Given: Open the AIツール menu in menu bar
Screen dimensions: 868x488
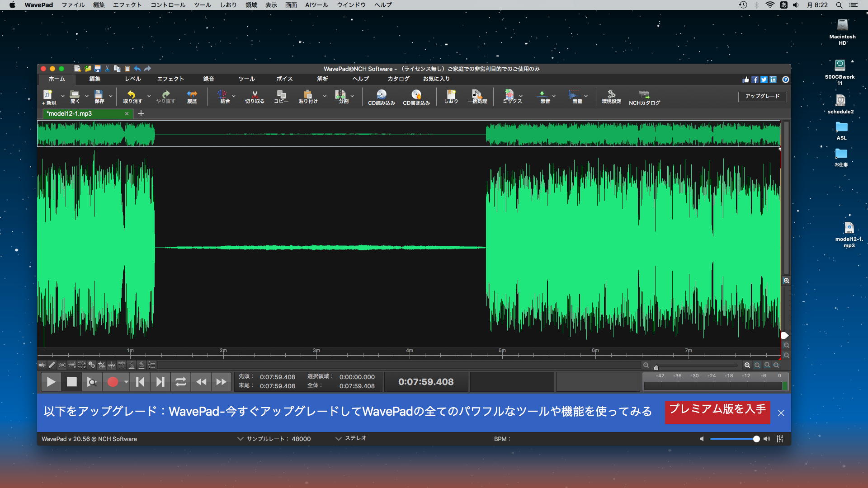Looking at the screenshot, I should [x=316, y=5].
